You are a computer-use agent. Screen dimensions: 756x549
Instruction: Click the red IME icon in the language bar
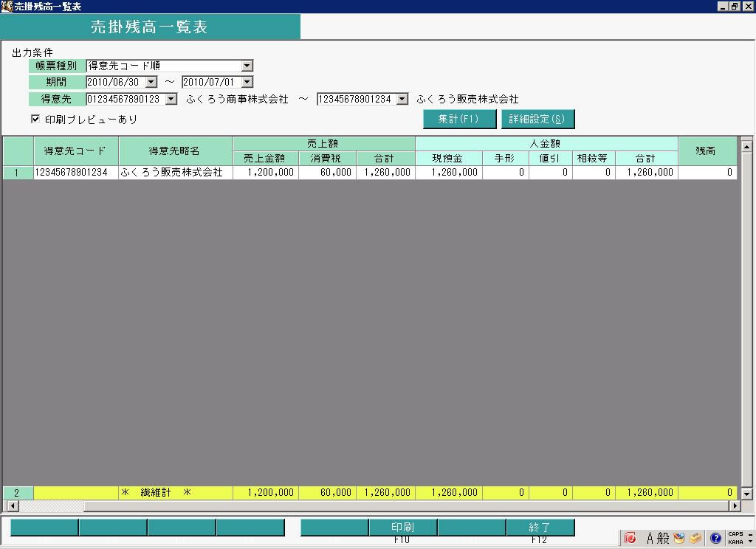pyautogui.click(x=630, y=538)
